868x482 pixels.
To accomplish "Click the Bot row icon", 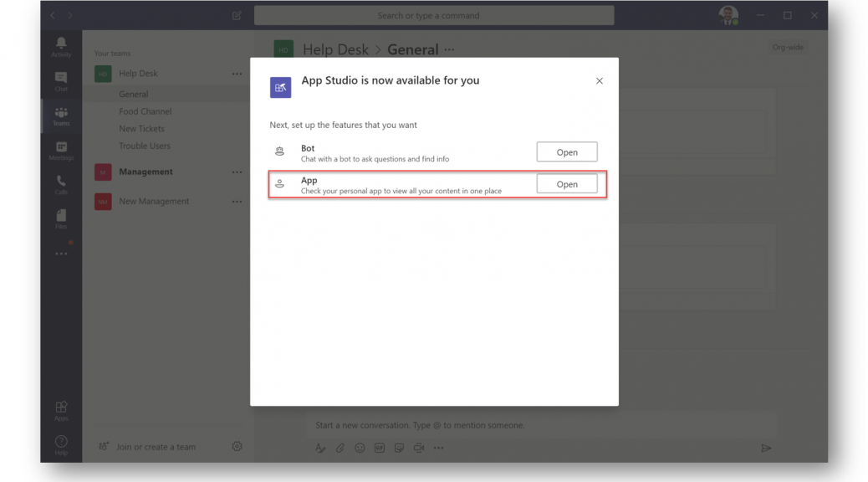I will pos(279,151).
